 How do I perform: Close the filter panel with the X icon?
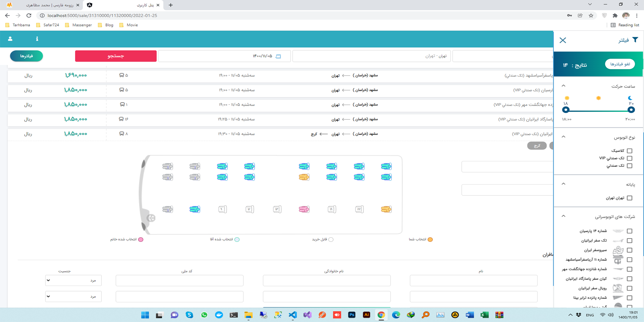[563, 40]
